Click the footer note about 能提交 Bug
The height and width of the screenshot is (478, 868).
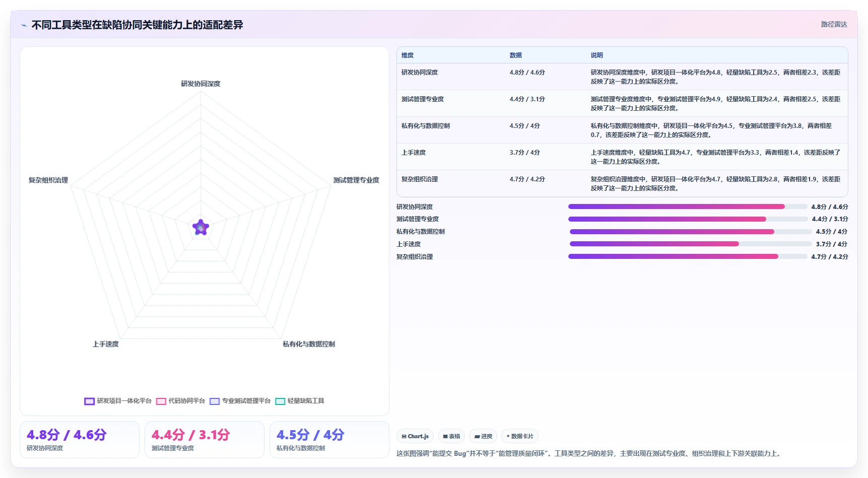[589, 453]
